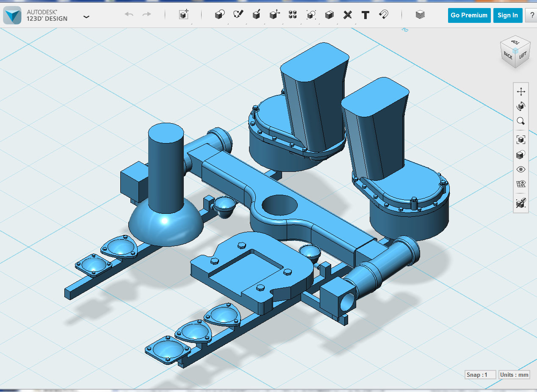Select the Snap magnet tool

pyautogui.click(x=384, y=15)
